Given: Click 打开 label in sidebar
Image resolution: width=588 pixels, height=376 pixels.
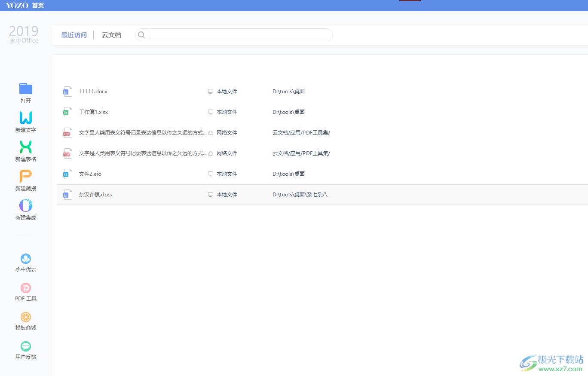Looking at the screenshot, I should tap(26, 101).
